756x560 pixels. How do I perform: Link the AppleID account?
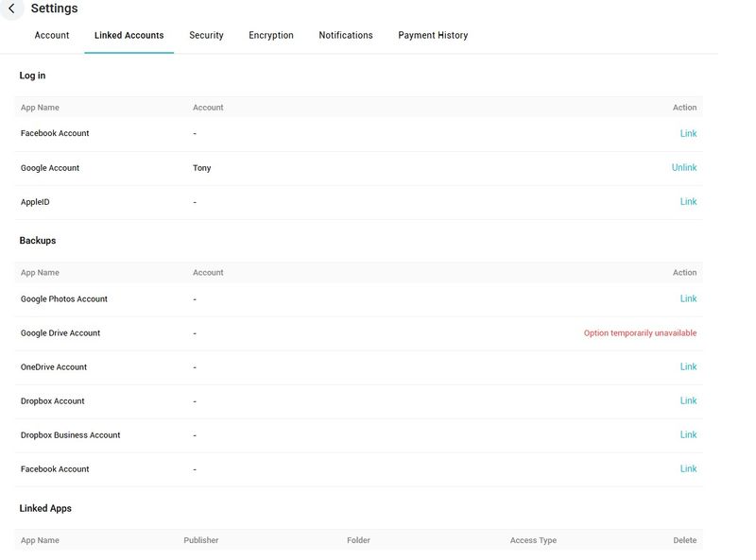point(688,202)
